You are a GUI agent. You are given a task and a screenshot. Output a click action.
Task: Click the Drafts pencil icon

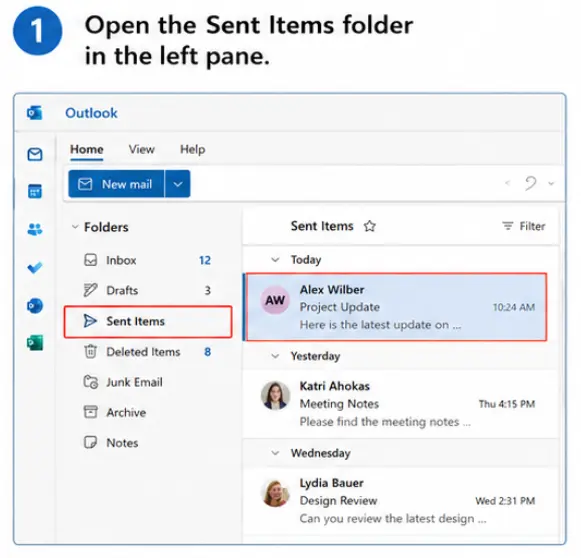pos(90,290)
